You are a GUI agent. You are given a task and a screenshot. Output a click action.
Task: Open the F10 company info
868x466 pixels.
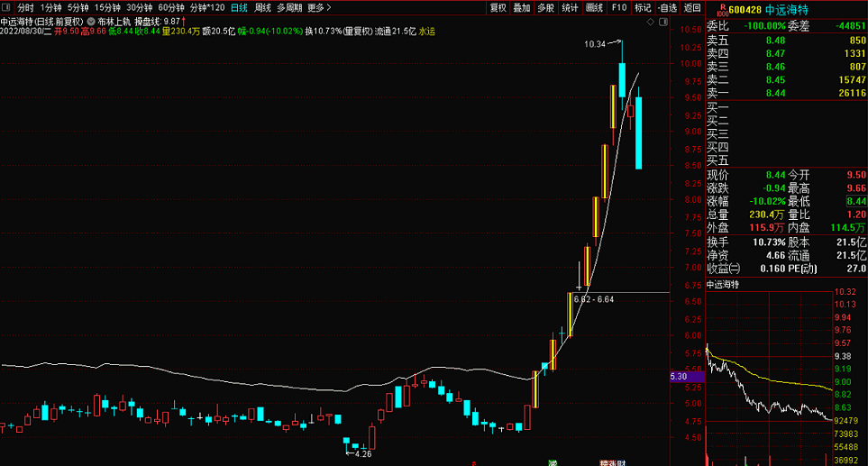point(619,8)
